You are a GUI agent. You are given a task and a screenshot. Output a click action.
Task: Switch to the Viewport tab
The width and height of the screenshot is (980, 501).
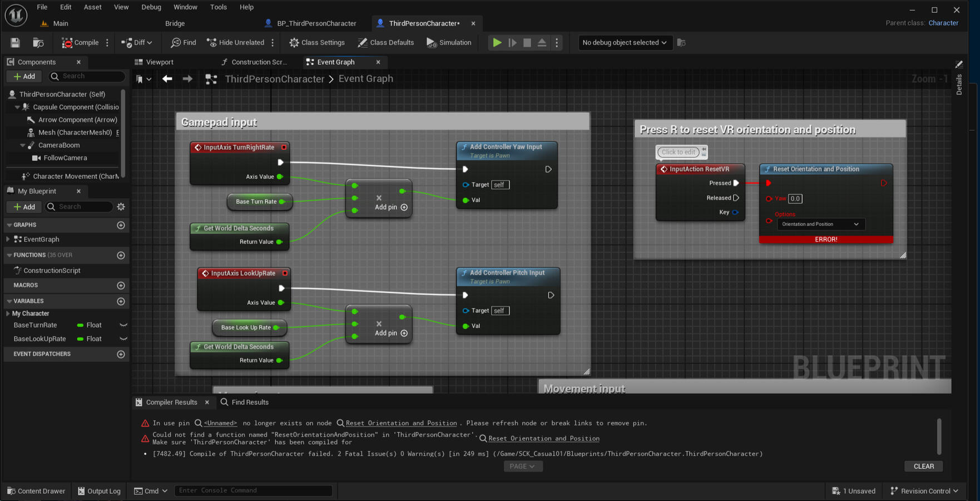[x=159, y=62]
